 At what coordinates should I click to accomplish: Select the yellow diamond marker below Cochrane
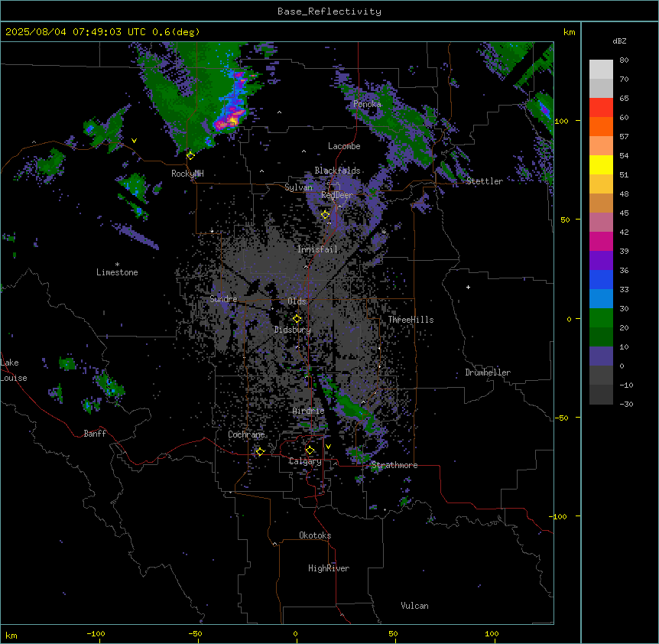pos(260,452)
